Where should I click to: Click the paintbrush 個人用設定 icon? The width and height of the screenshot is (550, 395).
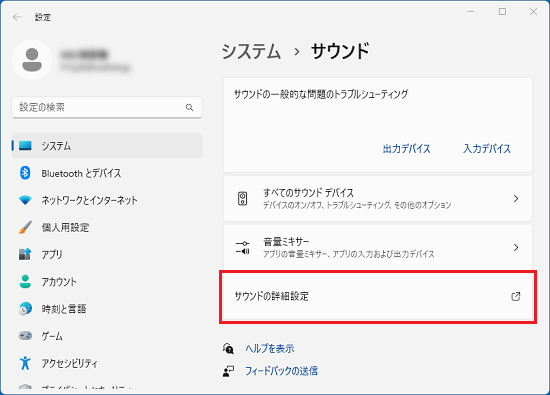[x=25, y=227]
